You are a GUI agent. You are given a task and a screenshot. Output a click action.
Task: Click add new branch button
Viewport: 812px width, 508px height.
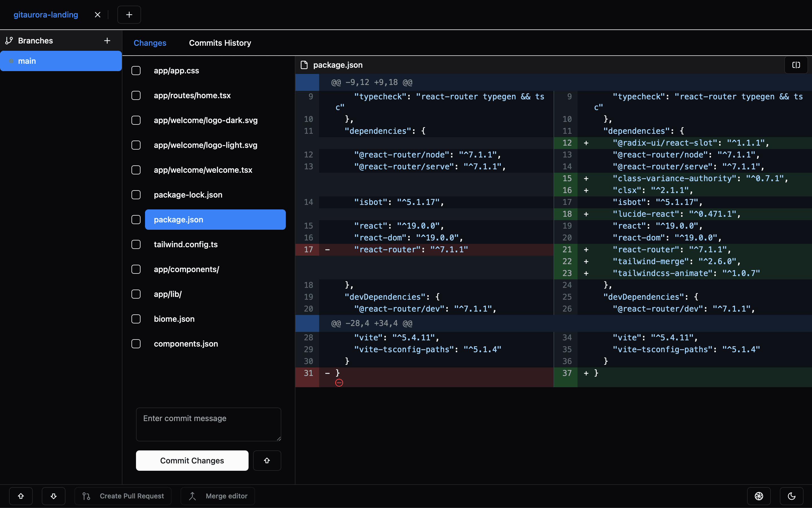pyautogui.click(x=106, y=40)
